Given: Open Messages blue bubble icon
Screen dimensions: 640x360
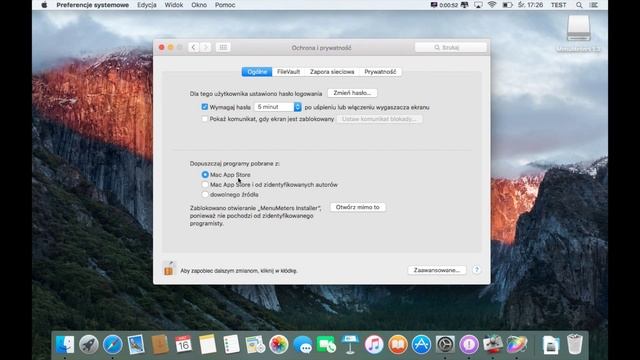Looking at the screenshot, I should 303,344.
